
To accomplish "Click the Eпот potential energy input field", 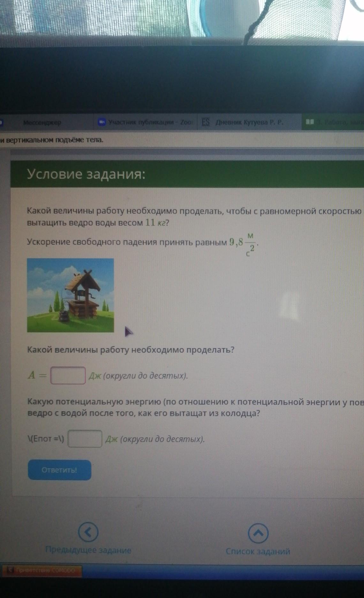I will pyautogui.click(x=85, y=439).
